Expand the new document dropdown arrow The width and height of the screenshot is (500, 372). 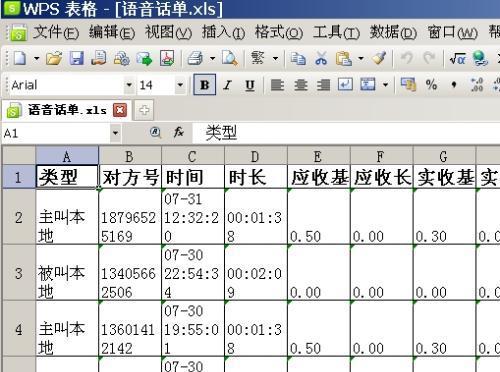[36, 59]
